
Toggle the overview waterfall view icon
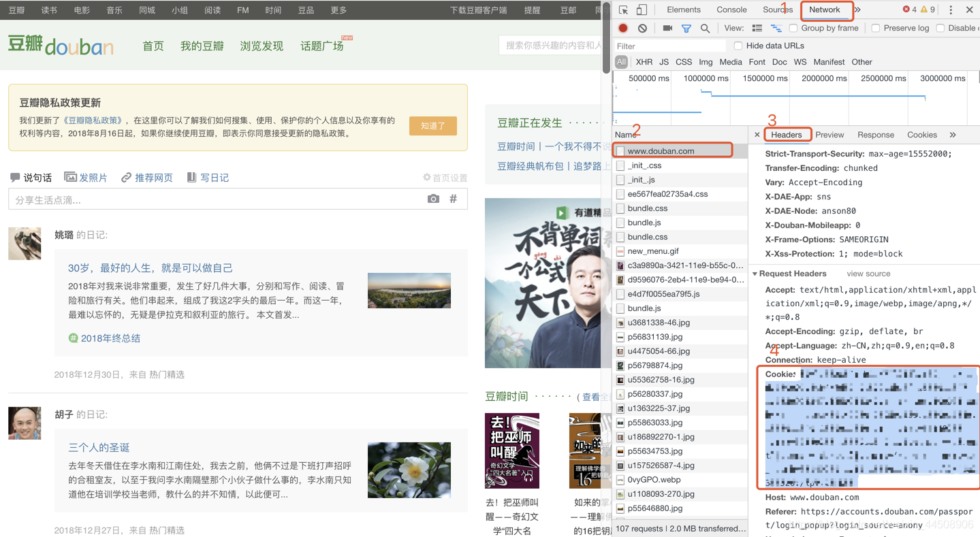coord(776,29)
